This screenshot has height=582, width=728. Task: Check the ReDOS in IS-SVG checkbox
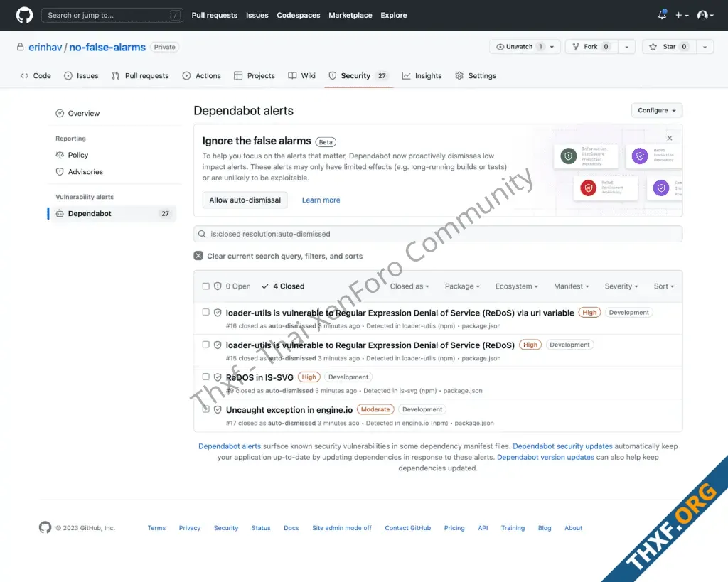point(205,377)
